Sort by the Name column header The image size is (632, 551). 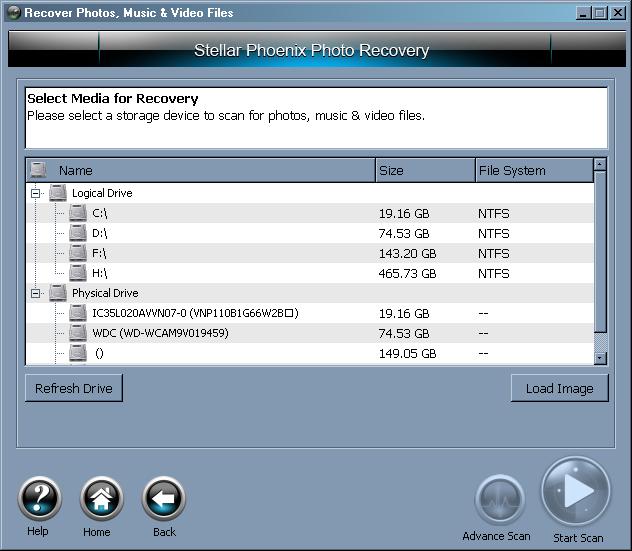201,170
